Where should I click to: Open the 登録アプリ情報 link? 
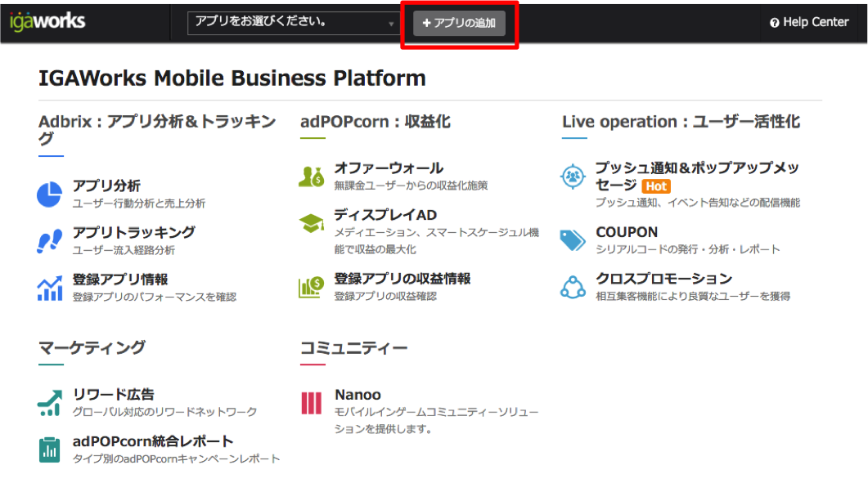(120, 280)
